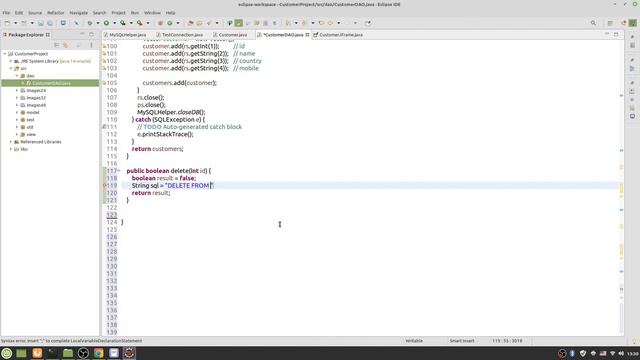Screen dimensions: 640x360
Task: Minimize the editor area
Action: tap(607, 34)
